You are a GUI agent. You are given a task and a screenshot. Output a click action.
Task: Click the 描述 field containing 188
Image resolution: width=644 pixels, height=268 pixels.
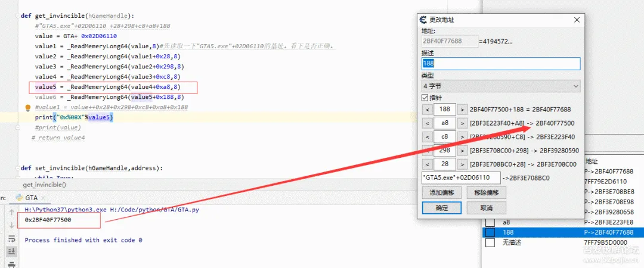(x=501, y=64)
